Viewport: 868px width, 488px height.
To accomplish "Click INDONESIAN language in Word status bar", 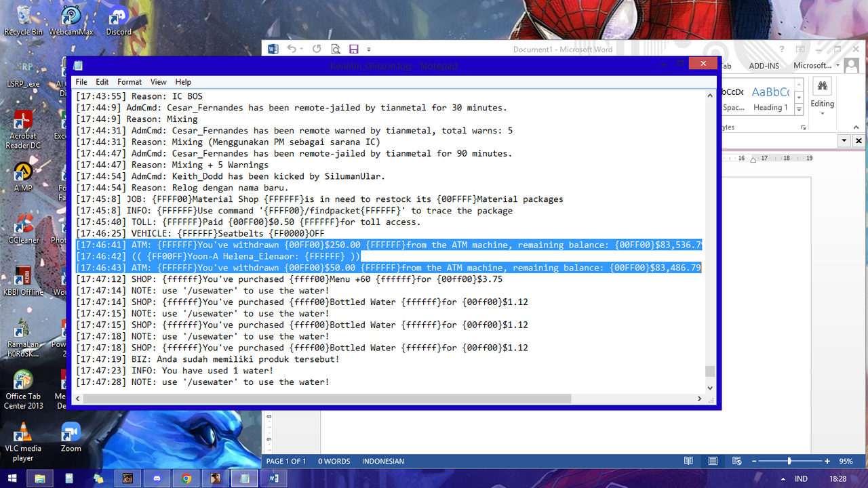I will pos(383,461).
